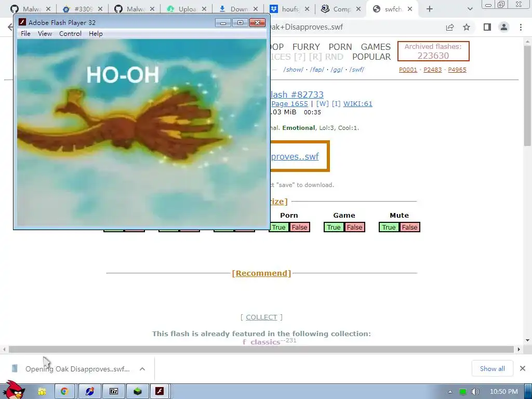The height and width of the screenshot is (399, 532).
Task: Open the FURRY category link
Action: pyautogui.click(x=306, y=47)
